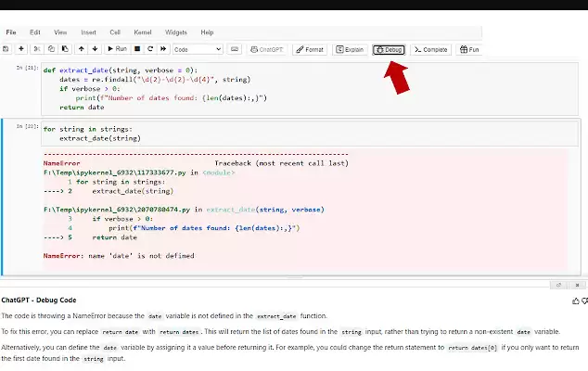Open the cell type dropdown showing Code
The image size is (588, 371).
tap(198, 49)
